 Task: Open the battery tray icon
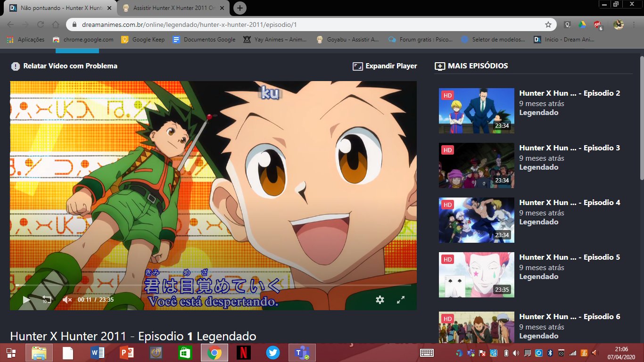(506, 353)
